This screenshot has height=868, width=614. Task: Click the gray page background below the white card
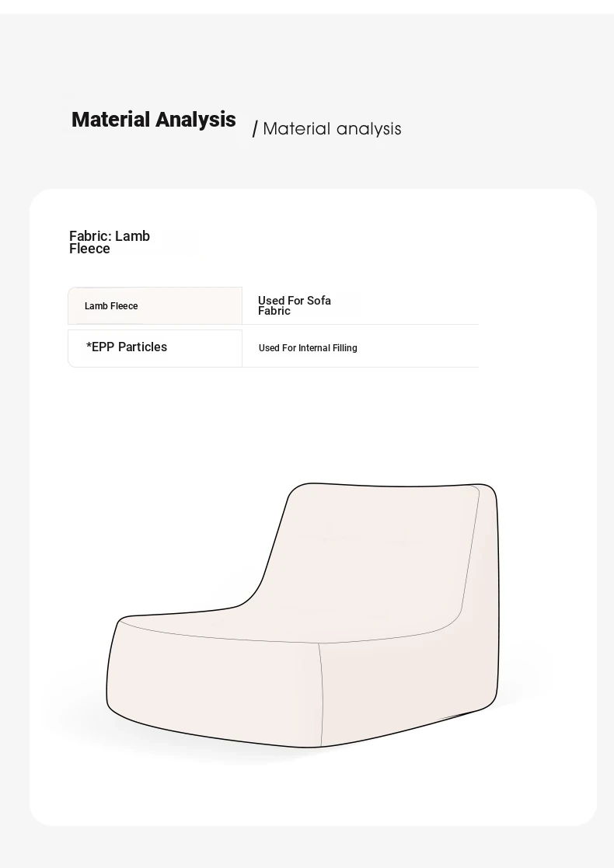coord(311,847)
